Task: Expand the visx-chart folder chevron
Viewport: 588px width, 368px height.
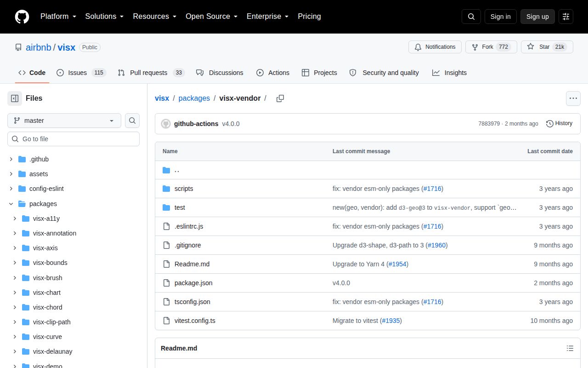Action: (15, 293)
